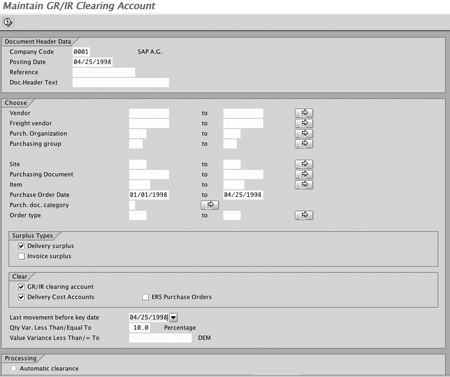Select the Automatic clearance radio button
The height and width of the screenshot is (377, 450).
click(13, 368)
